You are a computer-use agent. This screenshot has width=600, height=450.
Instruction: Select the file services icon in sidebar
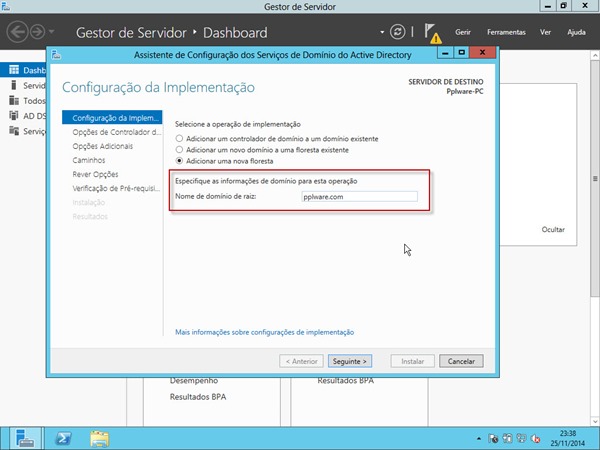14,131
